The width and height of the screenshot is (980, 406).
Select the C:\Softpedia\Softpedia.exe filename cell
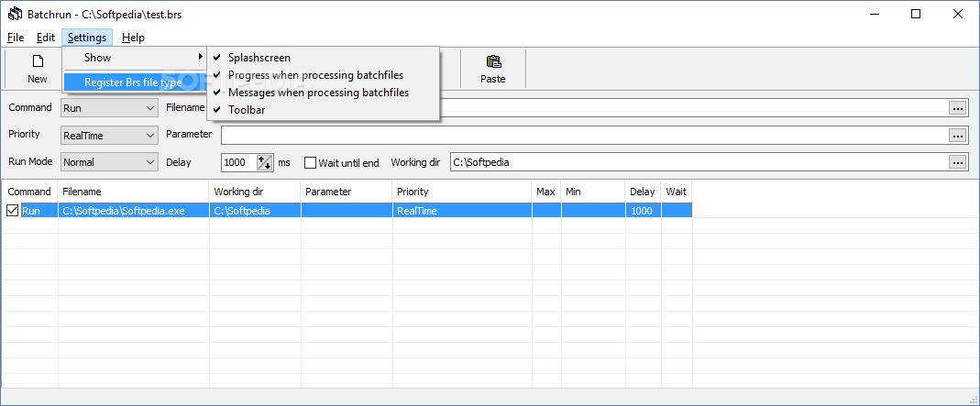click(x=133, y=211)
